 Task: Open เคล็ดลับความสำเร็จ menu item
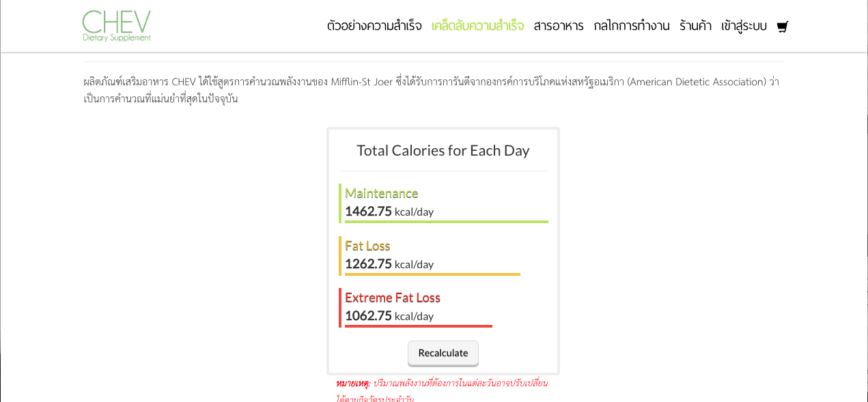pyautogui.click(x=478, y=26)
